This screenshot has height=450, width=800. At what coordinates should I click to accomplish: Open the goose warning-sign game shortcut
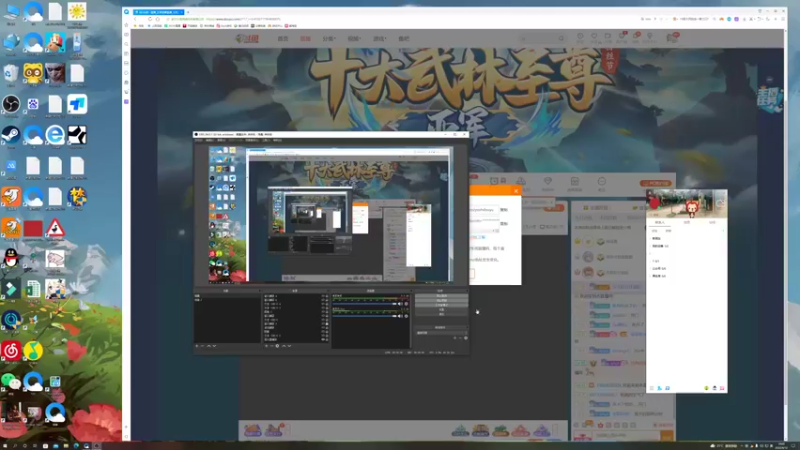click(55, 228)
